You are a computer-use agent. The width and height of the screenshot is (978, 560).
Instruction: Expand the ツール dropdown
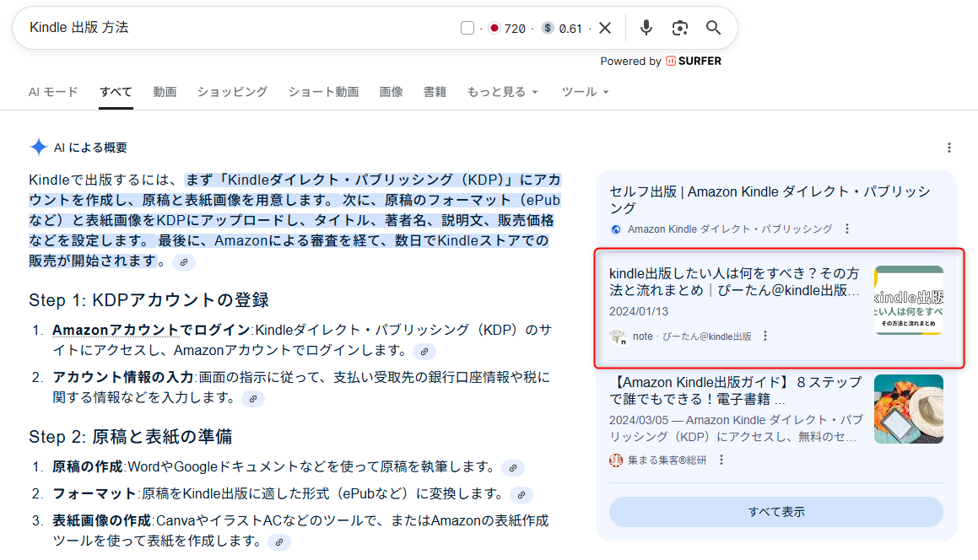(x=585, y=92)
